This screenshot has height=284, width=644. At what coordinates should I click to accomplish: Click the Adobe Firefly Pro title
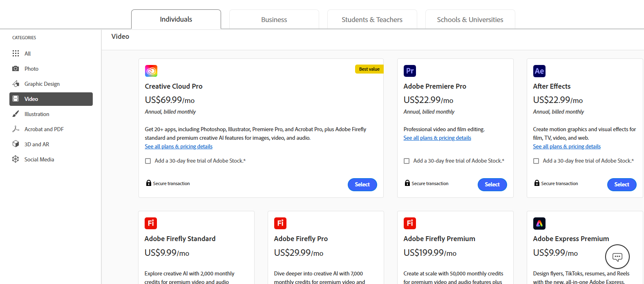click(301, 239)
